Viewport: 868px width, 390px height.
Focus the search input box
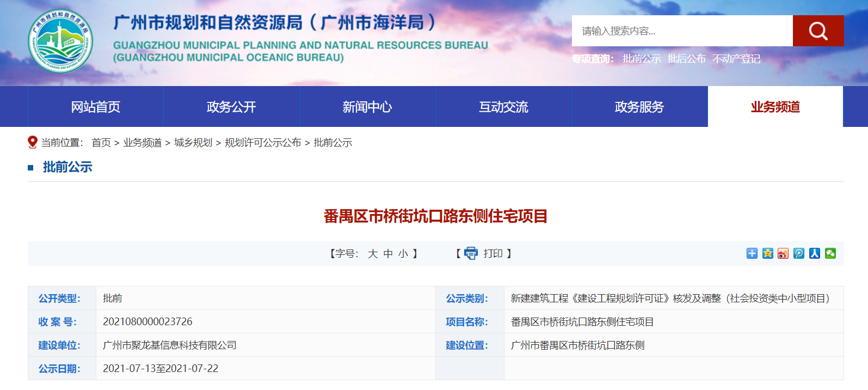(x=682, y=31)
